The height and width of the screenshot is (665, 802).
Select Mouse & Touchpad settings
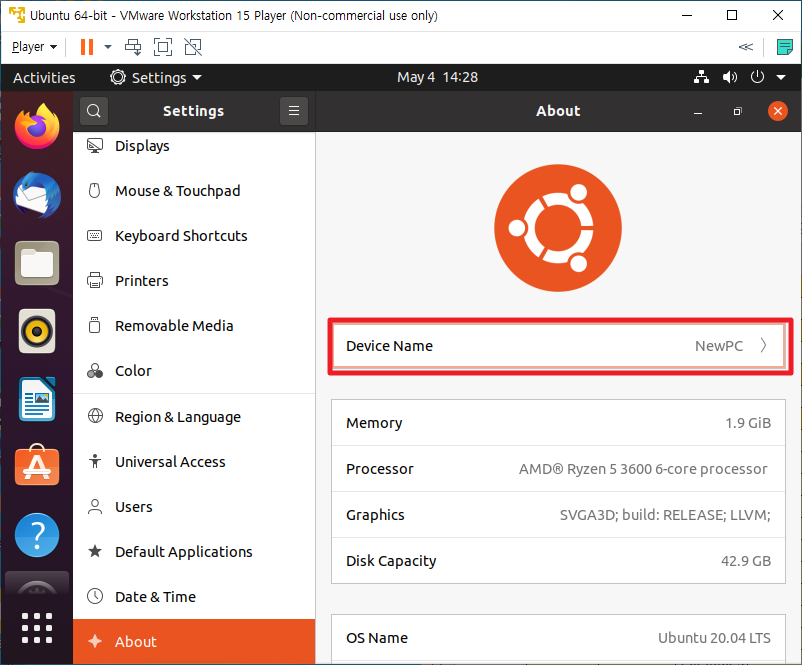(194, 191)
